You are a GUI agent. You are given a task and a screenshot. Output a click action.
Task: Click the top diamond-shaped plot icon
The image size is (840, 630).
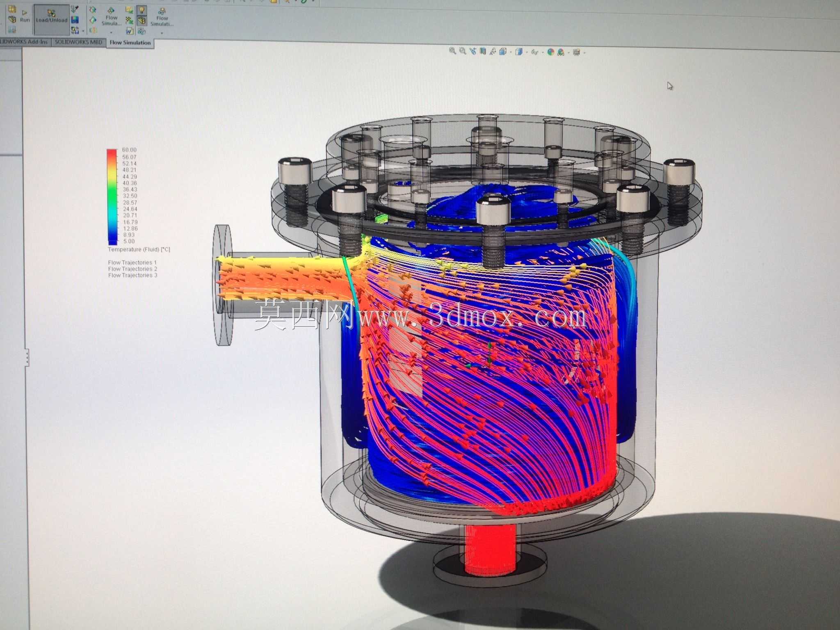click(93, 9)
